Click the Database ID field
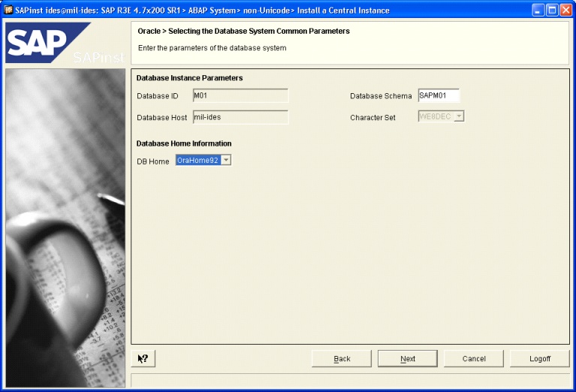Image resolution: width=576 pixels, height=392 pixels. point(240,95)
